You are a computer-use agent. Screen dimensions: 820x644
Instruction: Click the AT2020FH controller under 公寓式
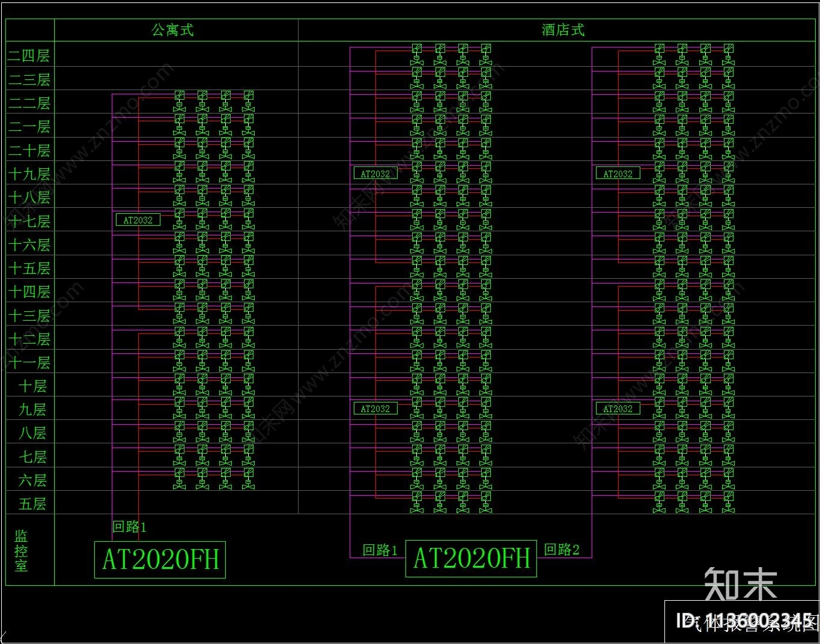[x=160, y=560]
